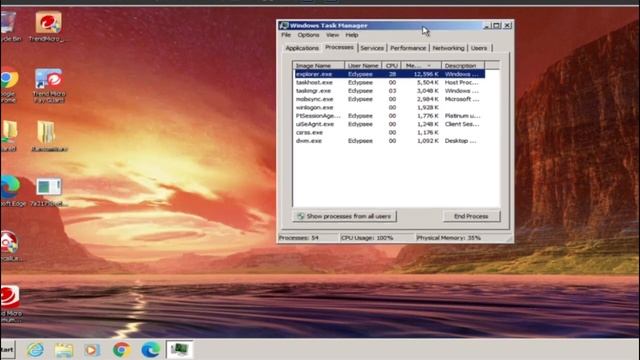Open the View menu
The image size is (640, 360).
tap(332, 35)
